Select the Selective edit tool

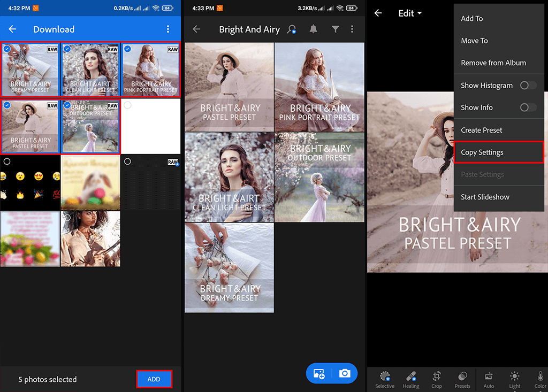384,379
